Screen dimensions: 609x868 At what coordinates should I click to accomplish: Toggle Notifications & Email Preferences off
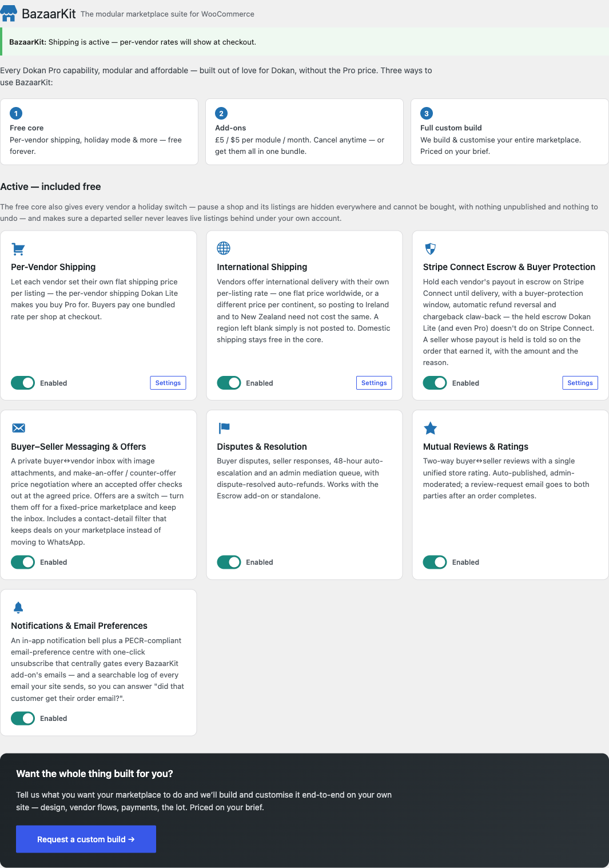(23, 718)
